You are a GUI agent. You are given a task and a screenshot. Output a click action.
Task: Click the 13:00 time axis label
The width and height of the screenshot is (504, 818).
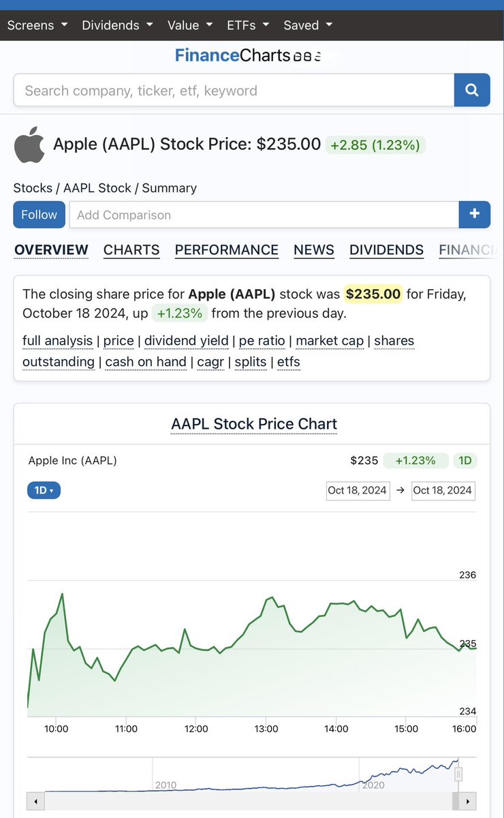pyautogui.click(x=266, y=729)
